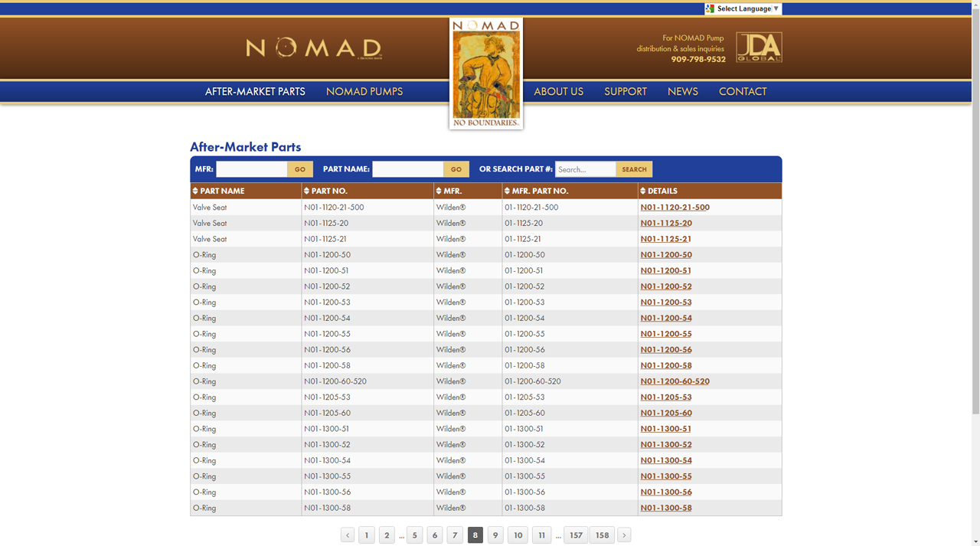Open details link N01-1120-21-500
The width and height of the screenshot is (980, 546).
(x=675, y=208)
